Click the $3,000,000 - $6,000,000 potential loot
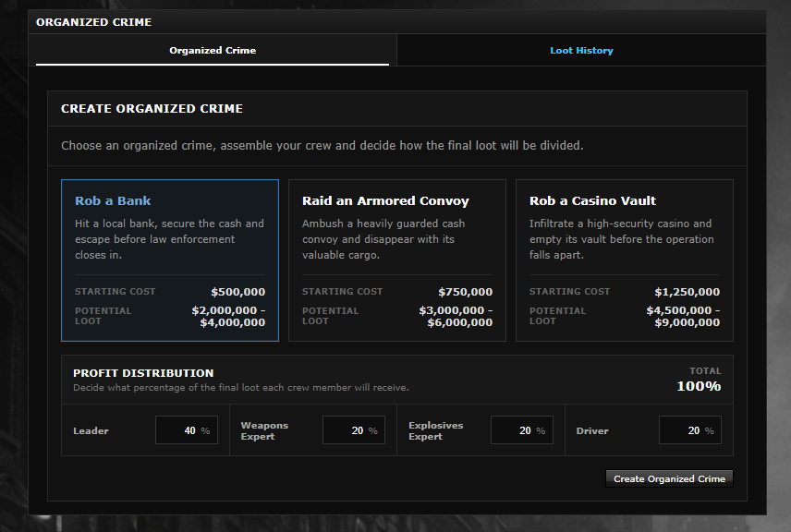 [x=456, y=316]
